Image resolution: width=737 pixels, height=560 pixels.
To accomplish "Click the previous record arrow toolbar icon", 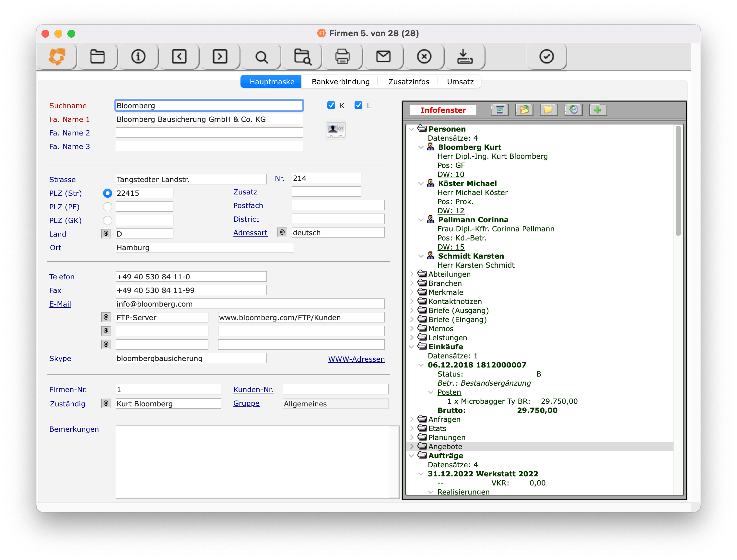I will tap(179, 56).
